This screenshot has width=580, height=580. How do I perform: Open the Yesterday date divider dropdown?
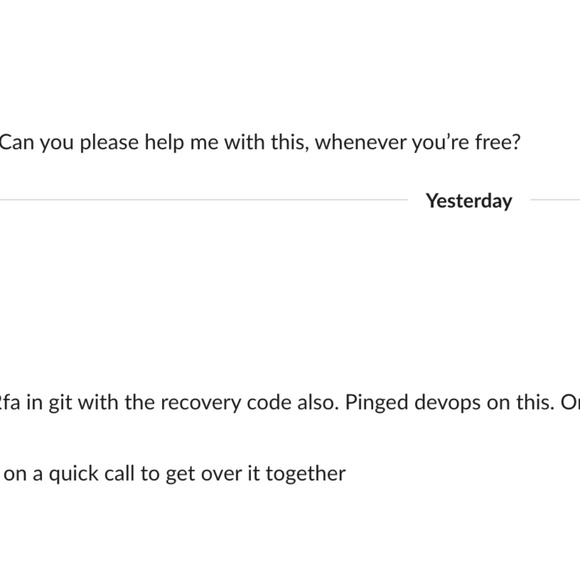469,201
